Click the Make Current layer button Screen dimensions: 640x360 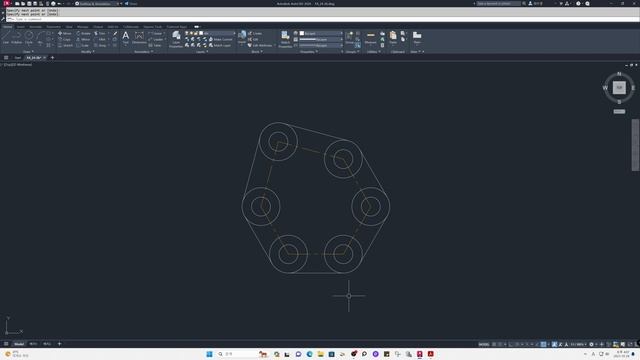point(220,40)
